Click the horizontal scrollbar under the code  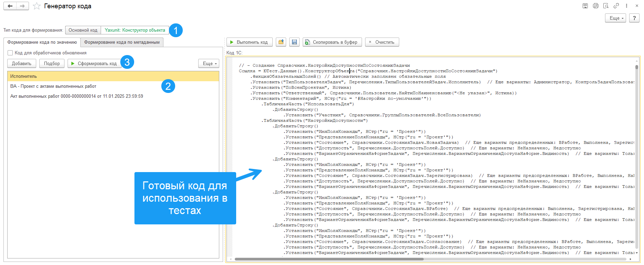329,259
